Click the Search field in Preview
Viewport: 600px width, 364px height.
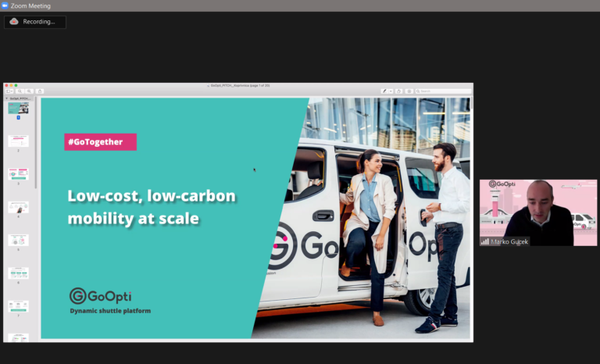coord(443,91)
